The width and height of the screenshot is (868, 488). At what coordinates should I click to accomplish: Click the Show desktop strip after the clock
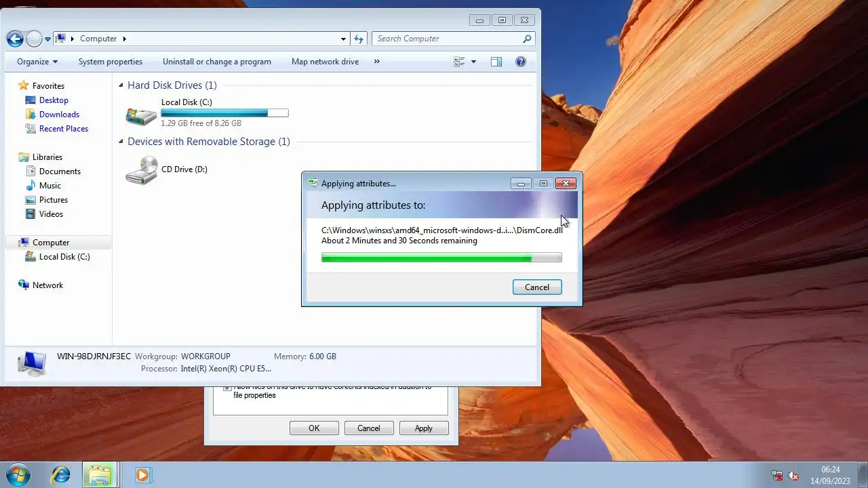863,475
